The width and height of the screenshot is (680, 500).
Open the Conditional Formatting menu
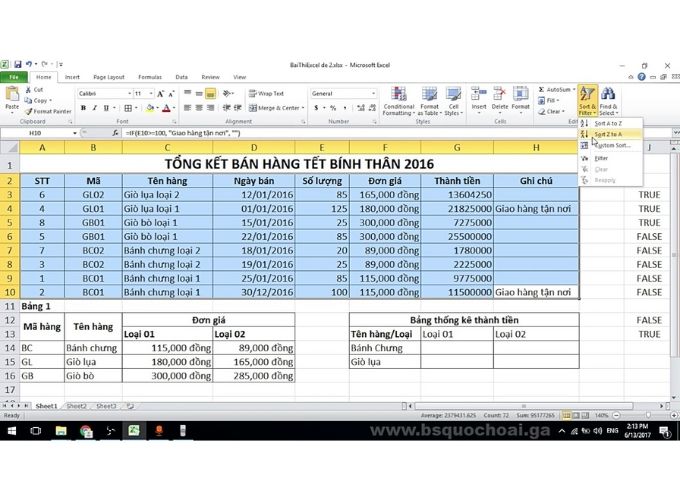tap(399, 101)
